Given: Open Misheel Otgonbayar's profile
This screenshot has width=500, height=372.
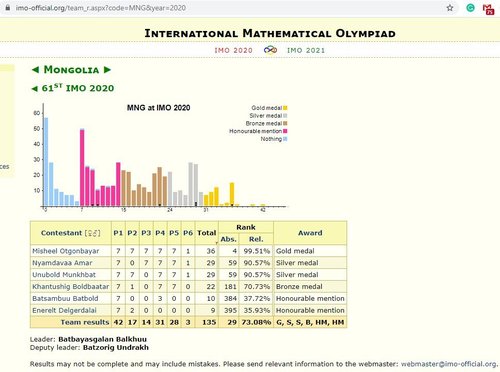Looking at the screenshot, I should (66, 251).
